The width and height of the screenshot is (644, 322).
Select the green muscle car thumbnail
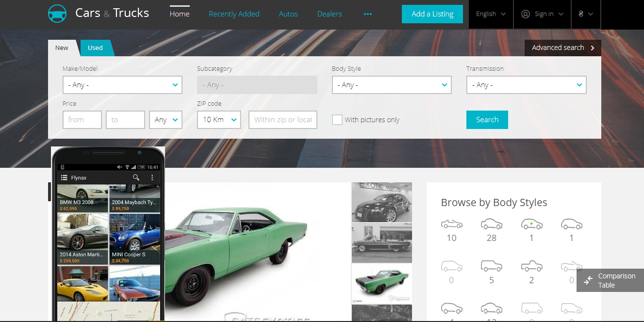pyautogui.click(x=381, y=283)
